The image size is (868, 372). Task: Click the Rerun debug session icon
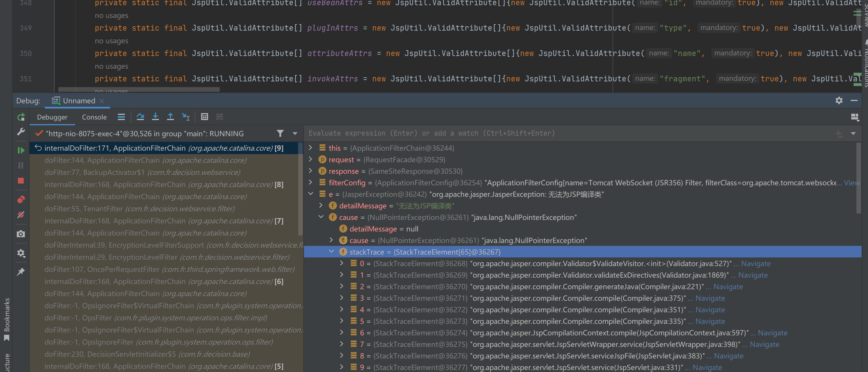tap(21, 117)
